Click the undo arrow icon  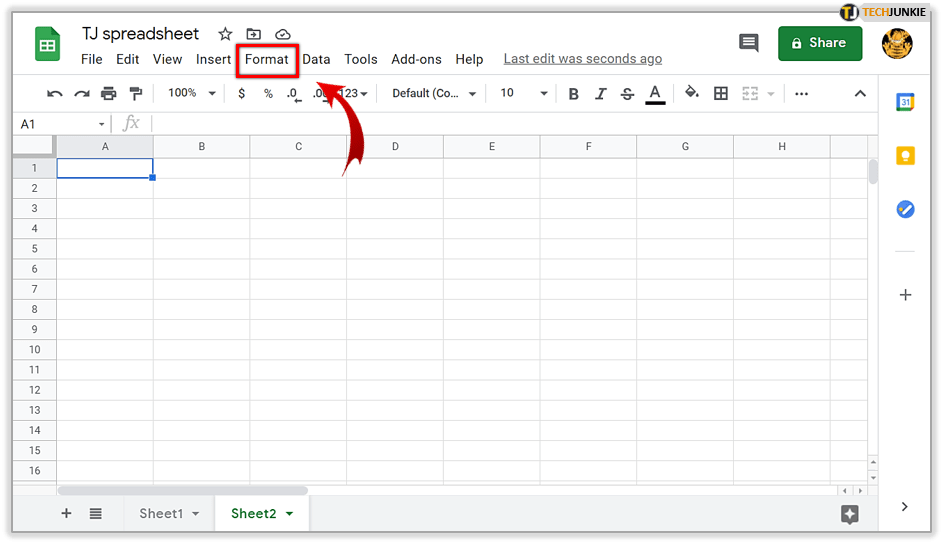tap(55, 94)
